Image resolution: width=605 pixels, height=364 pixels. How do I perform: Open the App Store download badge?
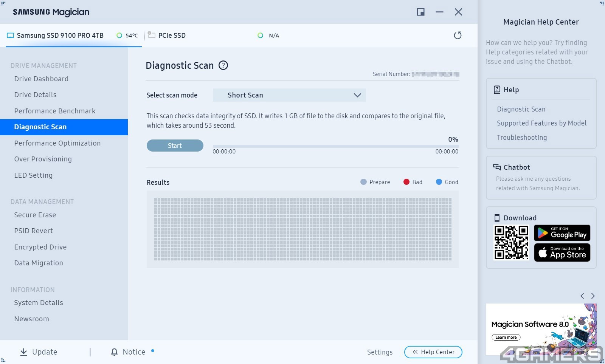click(562, 252)
